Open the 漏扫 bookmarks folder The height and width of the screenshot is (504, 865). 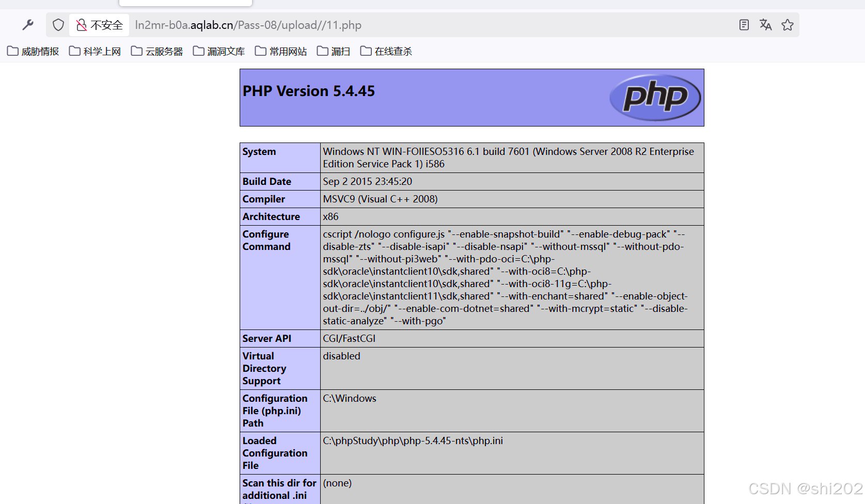[x=334, y=51]
